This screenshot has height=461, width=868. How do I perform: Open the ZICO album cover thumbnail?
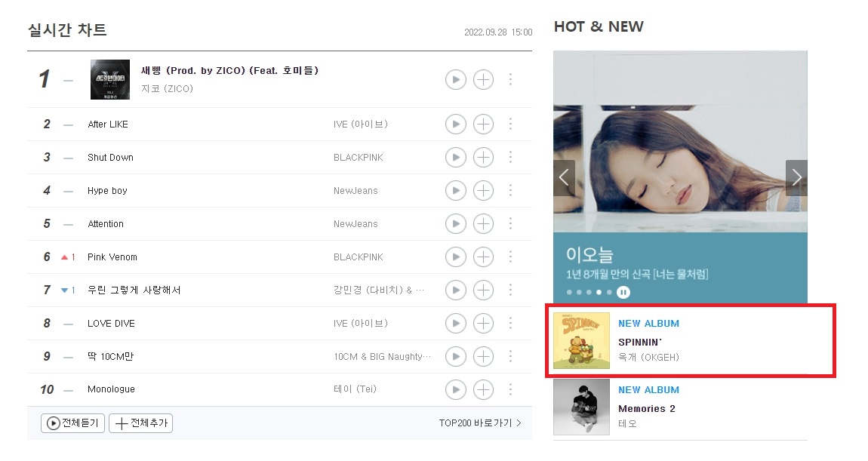point(110,80)
